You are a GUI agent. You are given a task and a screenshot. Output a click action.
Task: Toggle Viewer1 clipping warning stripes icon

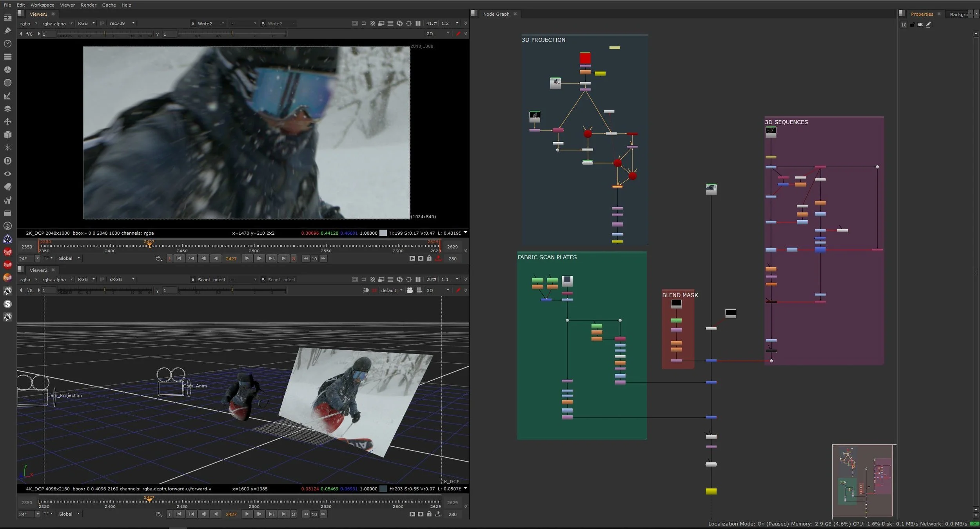tap(373, 24)
